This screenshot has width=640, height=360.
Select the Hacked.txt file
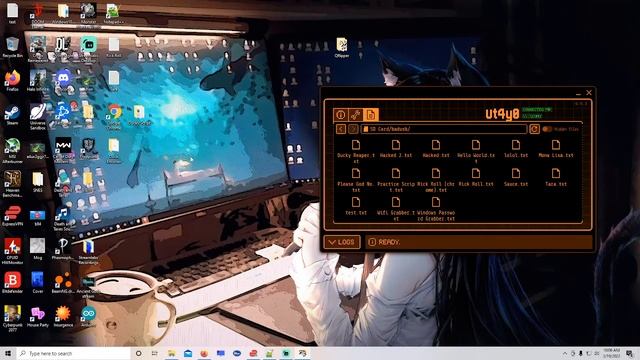pyautogui.click(x=436, y=149)
